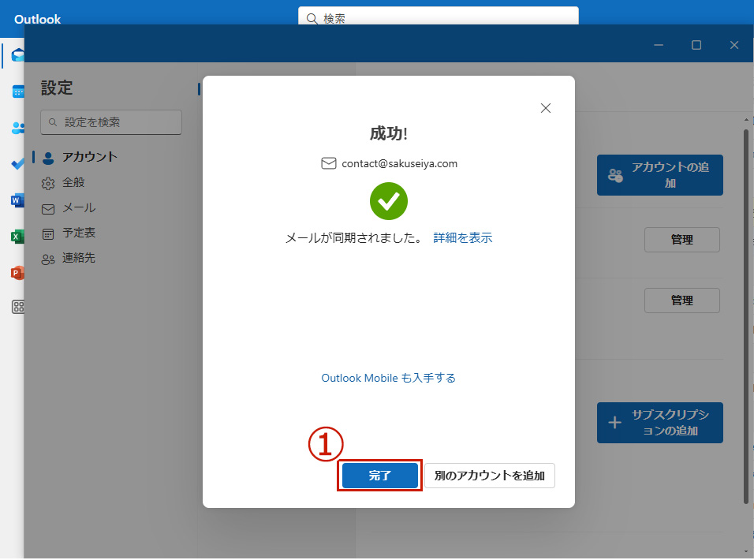Image resolution: width=754 pixels, height=560 pixels.
Task: Minimize the settings window
Action: coord(659,45)
